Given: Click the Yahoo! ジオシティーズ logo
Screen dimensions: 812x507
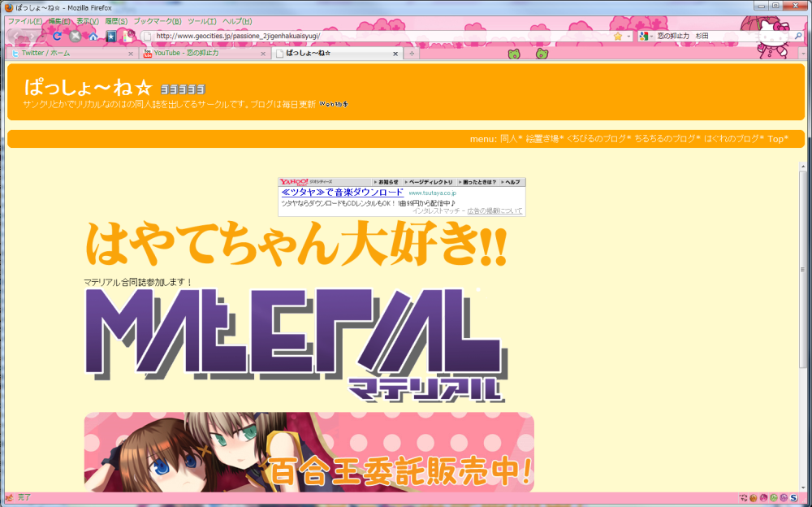Looking at the screenshot, I should pyautogui.click(x=306, y=182).
